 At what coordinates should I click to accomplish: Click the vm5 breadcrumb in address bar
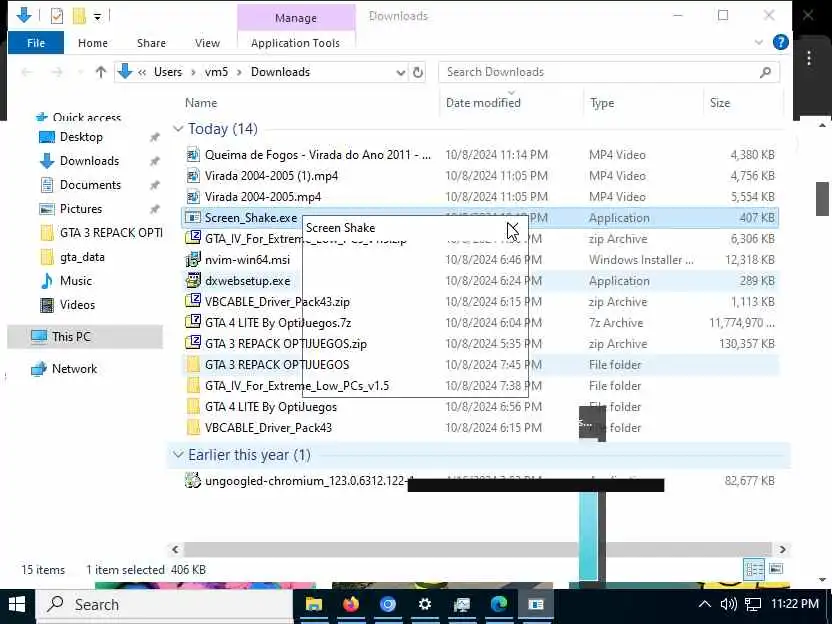pos(216,72)
